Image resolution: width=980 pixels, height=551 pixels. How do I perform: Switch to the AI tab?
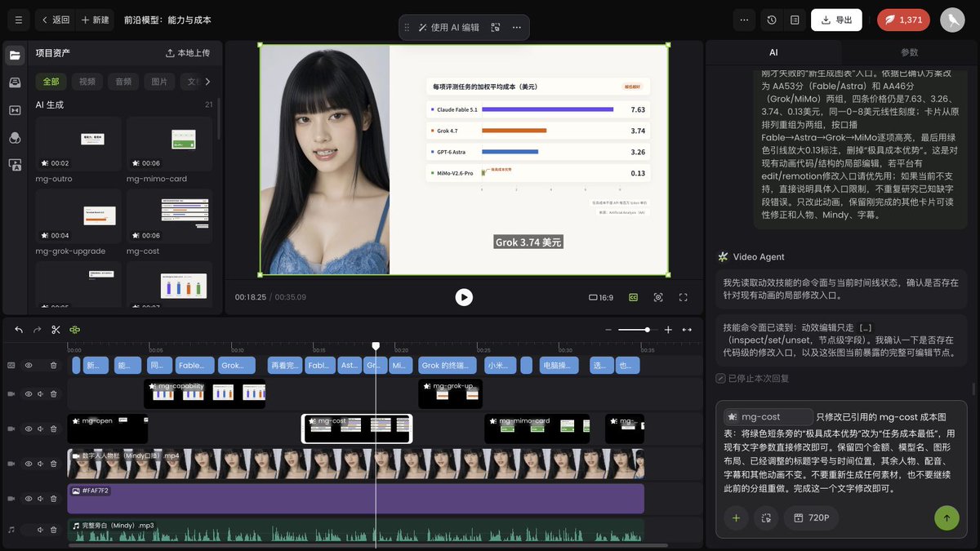pos(773,52)
